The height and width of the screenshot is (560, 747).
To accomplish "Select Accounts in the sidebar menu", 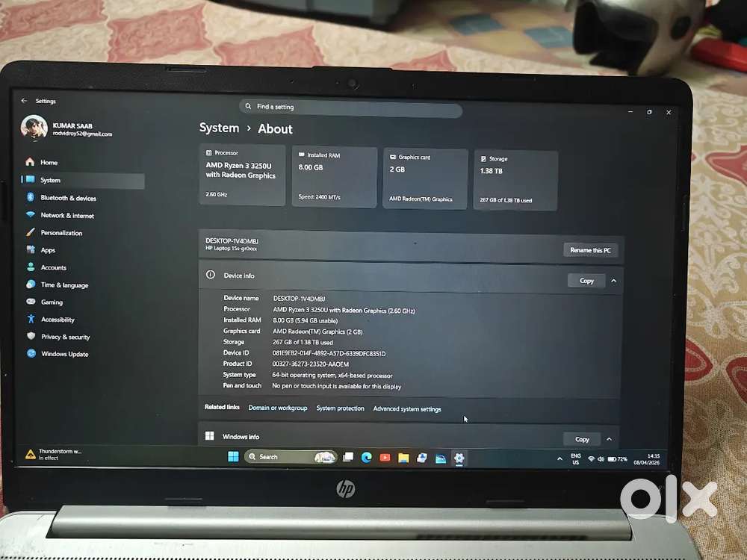I will click(53, 267).
